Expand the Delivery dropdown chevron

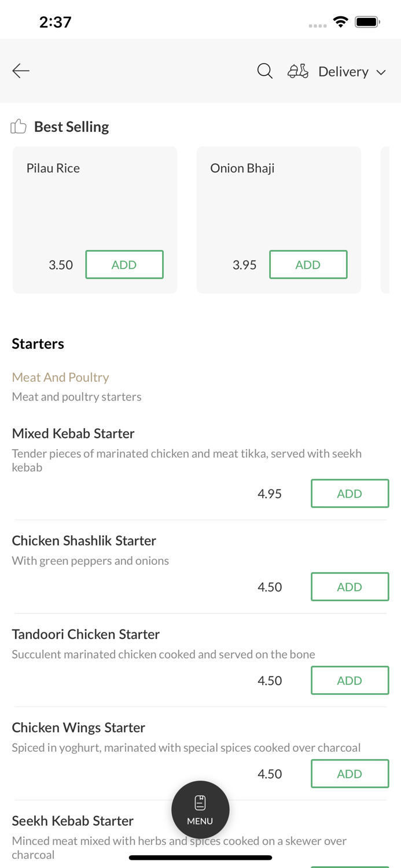(381, 72)
